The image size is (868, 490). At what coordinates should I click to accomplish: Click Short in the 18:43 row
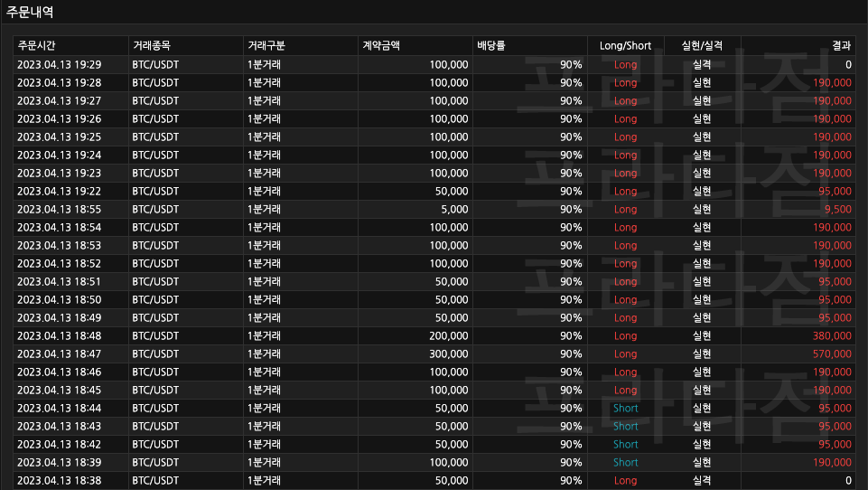[626, 426]
